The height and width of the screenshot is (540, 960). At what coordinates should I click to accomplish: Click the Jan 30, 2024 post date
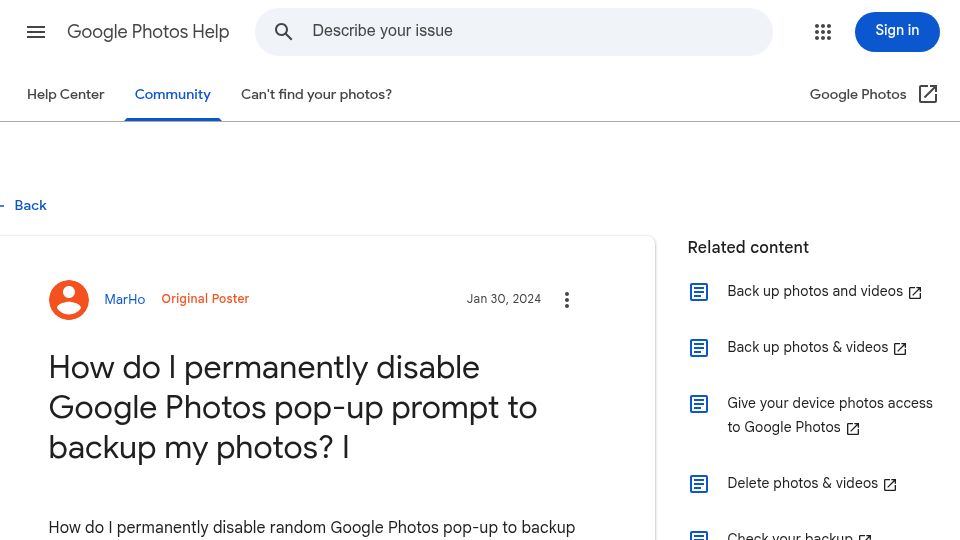(504, 299)
